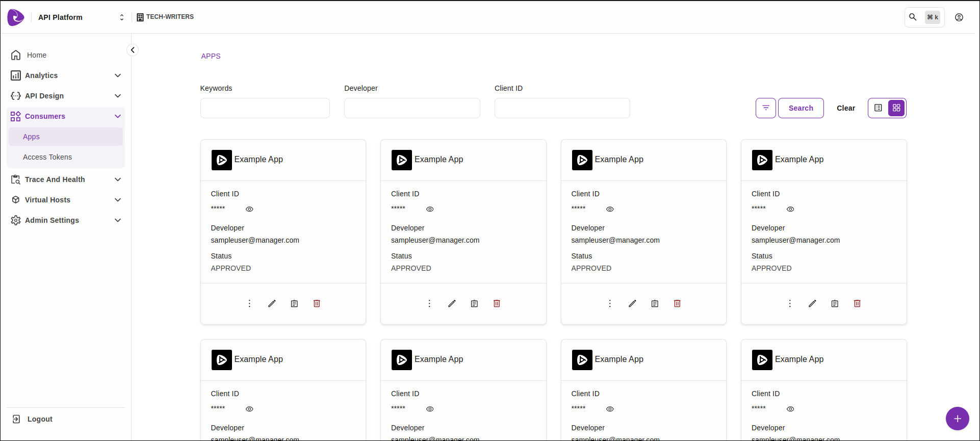Collapse the sidebar with the arrow button
Viewport: 980px width, 441px height.
pyautogui.click(x=133, y=50)
